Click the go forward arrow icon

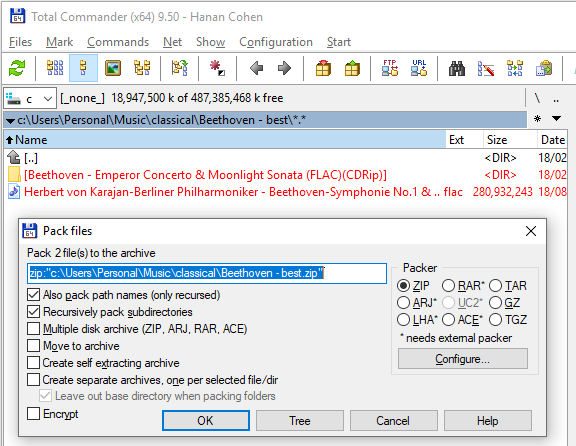point(284,68)
